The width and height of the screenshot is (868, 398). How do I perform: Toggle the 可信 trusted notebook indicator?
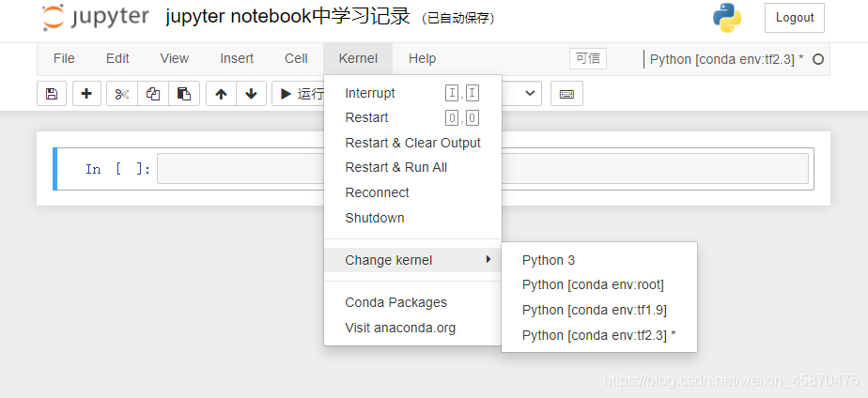coord(588,58)
